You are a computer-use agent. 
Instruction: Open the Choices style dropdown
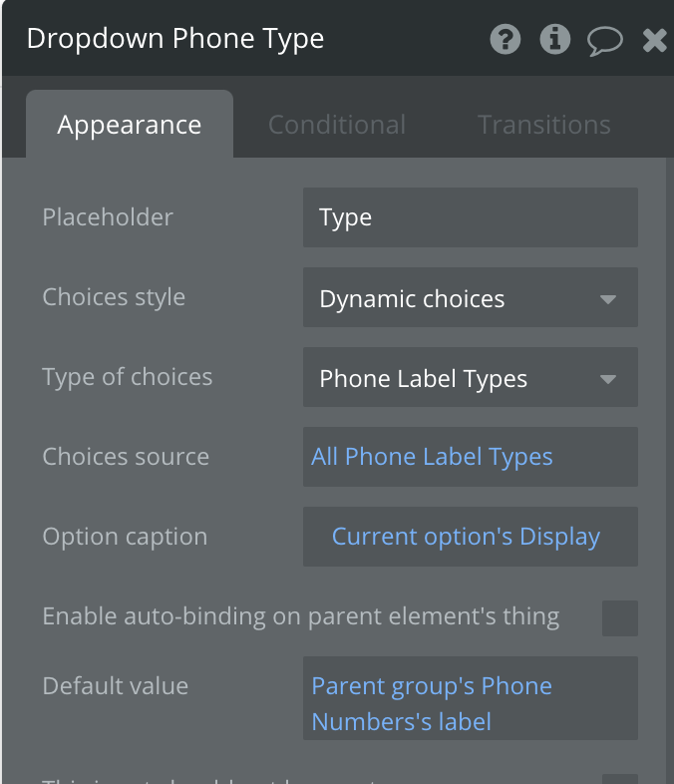point(470,297)
